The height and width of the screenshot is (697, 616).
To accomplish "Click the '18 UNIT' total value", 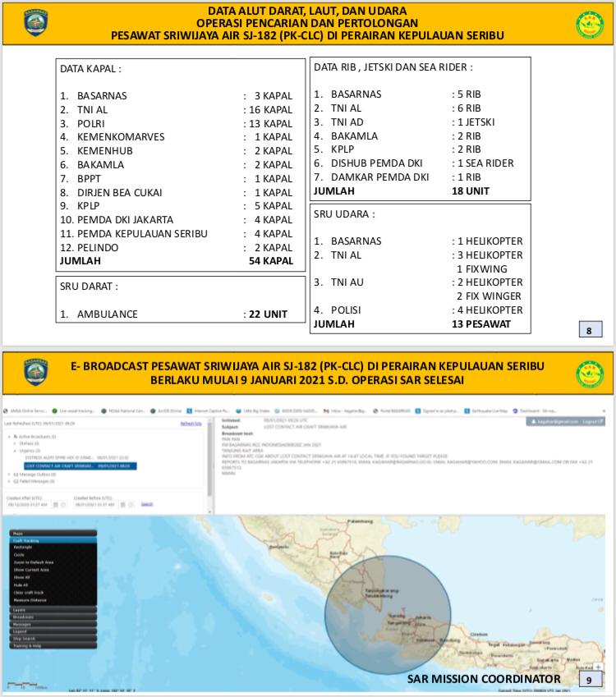I will [x=471, y=191].
